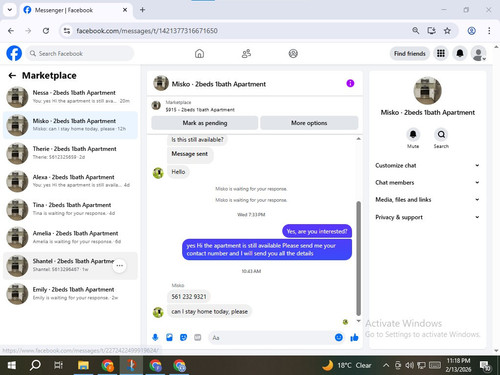Click the chat messages scrollbar
Screen dimensions: 500x375
pos(359,259)
